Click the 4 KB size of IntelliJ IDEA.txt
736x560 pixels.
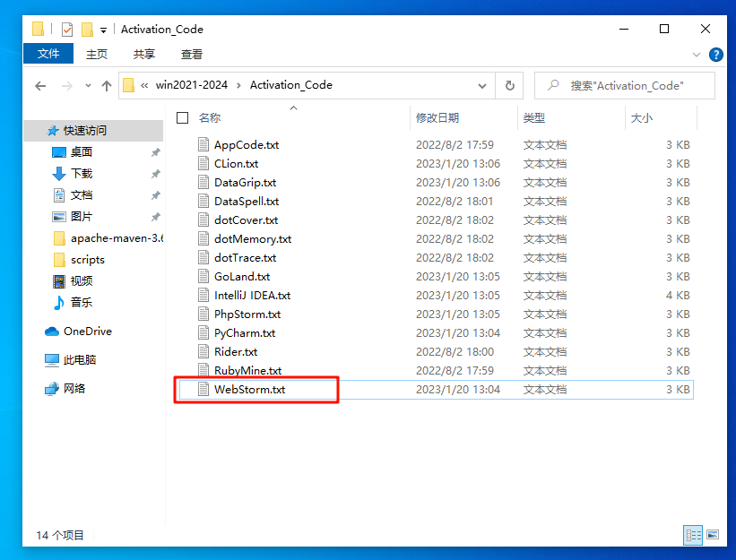[678, 296]
